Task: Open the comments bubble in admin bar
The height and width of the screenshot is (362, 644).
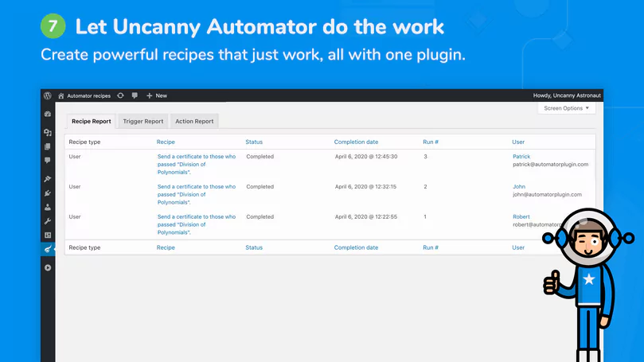Action: tap(135, 95)
